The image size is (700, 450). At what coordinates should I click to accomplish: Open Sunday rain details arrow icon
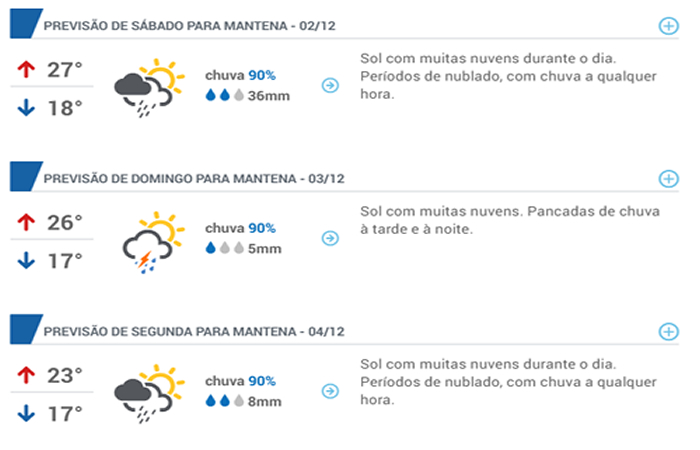(330, 238)
